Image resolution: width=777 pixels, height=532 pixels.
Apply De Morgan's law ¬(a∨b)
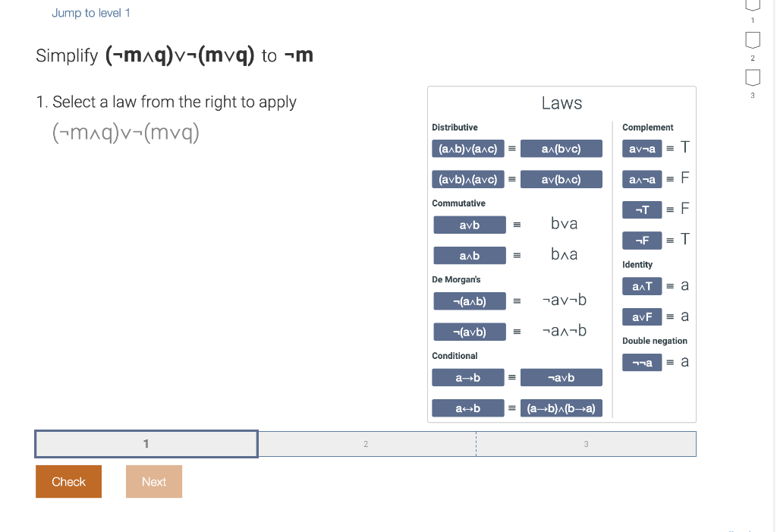[469, 331]
